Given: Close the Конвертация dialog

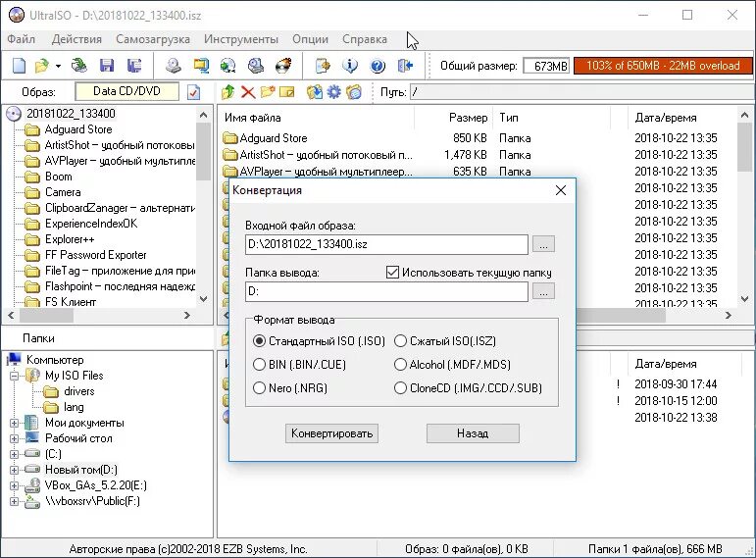Looking at the screenshot, I should [x=561, y=190].
